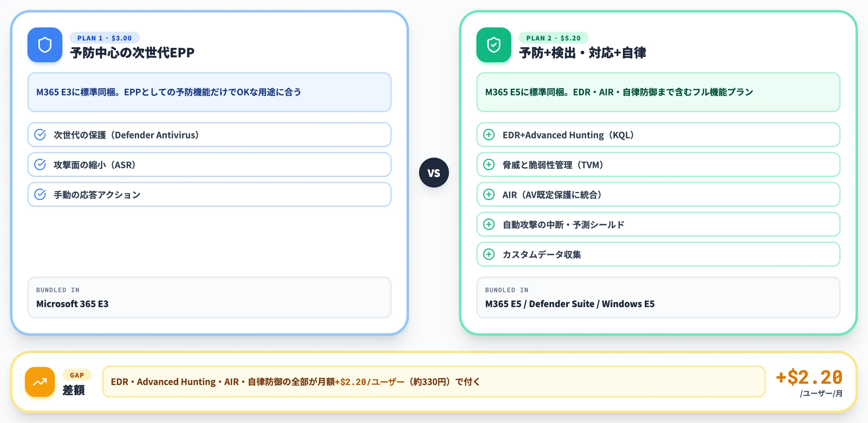Click the large +$2.20 price figure
Image resolution: width=868 pixels, height=423 pixels.
coord(809,377)
